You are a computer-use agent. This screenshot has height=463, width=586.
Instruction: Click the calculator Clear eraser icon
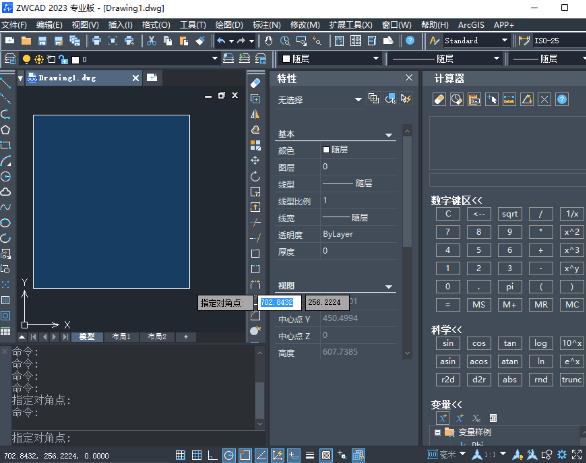point(439,99)
